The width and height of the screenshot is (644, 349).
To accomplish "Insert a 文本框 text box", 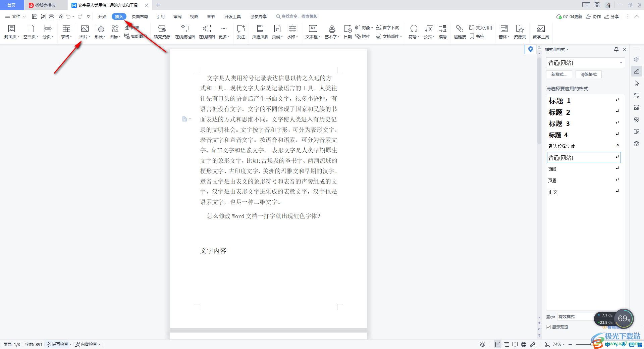I will coord(313,32).
